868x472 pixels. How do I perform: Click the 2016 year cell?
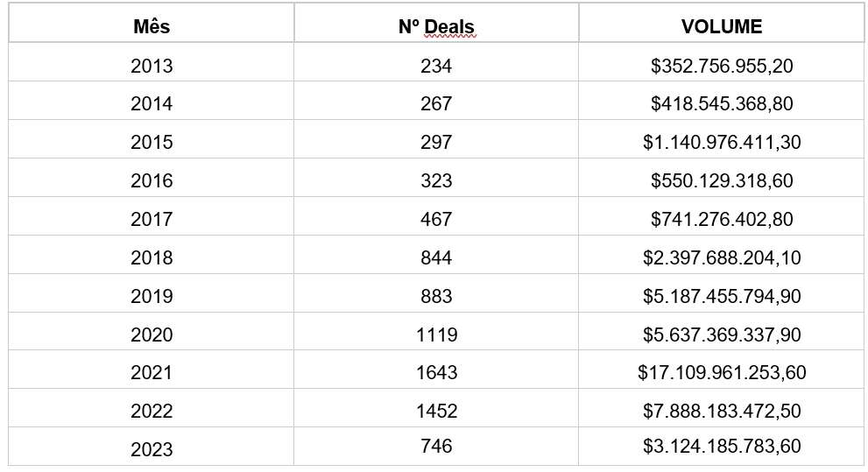tap(152, 180)
